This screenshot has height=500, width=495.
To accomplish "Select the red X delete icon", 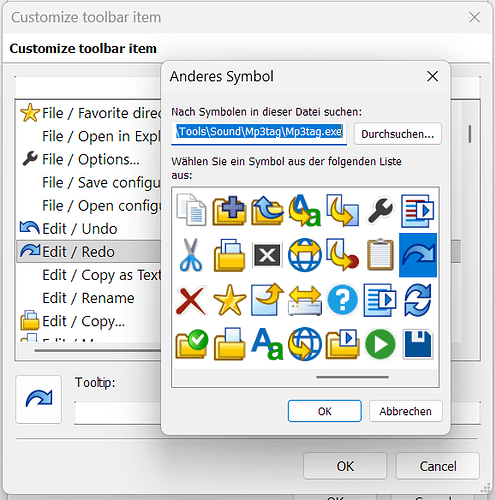I will pyautogui.click(x=191, y=300).
